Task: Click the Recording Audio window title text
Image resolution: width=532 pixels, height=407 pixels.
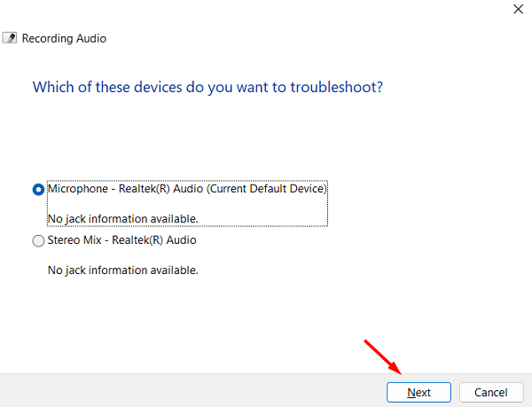Action: pos(64,39)
